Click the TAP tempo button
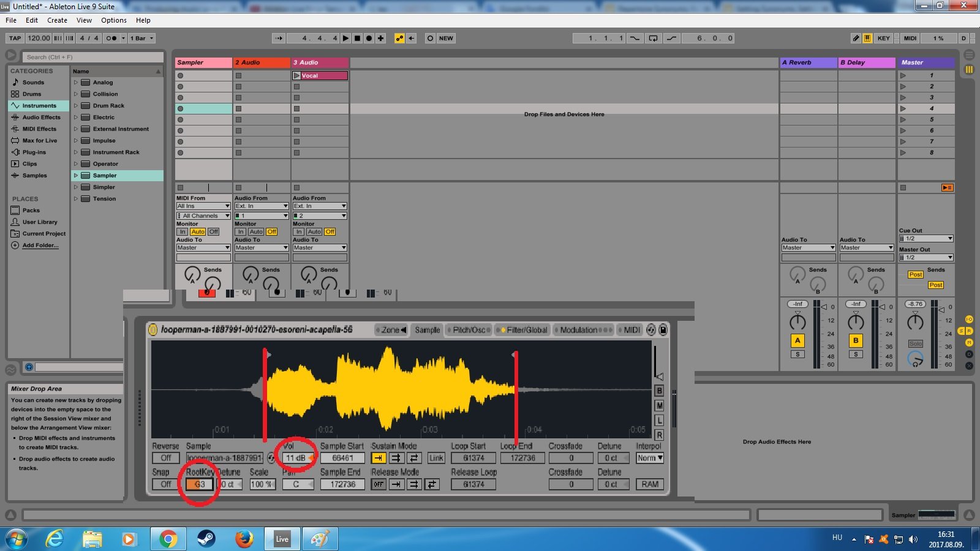This screenshot has height=551, width=980. [x=15, y=38]
